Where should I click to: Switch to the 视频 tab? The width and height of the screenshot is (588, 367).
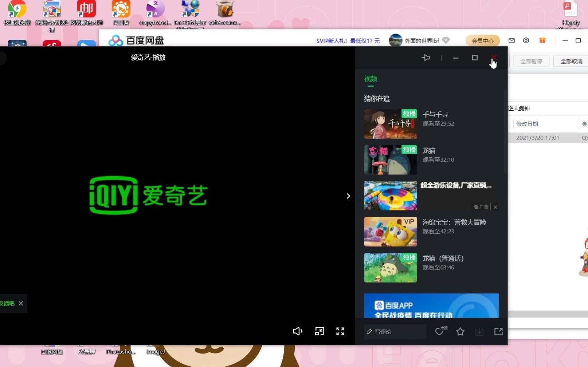[x=371, y=79]
